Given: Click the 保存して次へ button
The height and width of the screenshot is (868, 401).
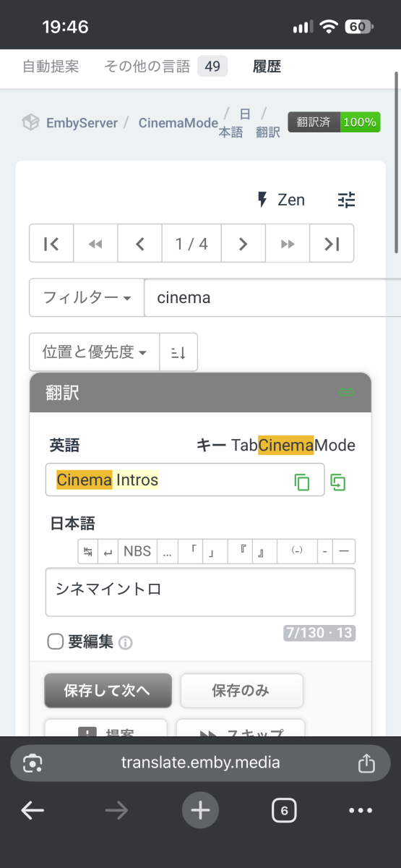Looking at the screenshot, I should click(108, 691).
